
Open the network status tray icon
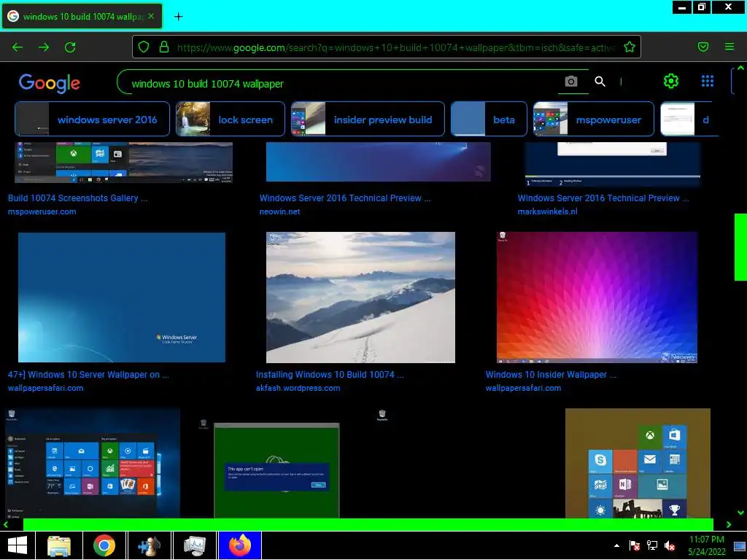click(x=651, y=545)
